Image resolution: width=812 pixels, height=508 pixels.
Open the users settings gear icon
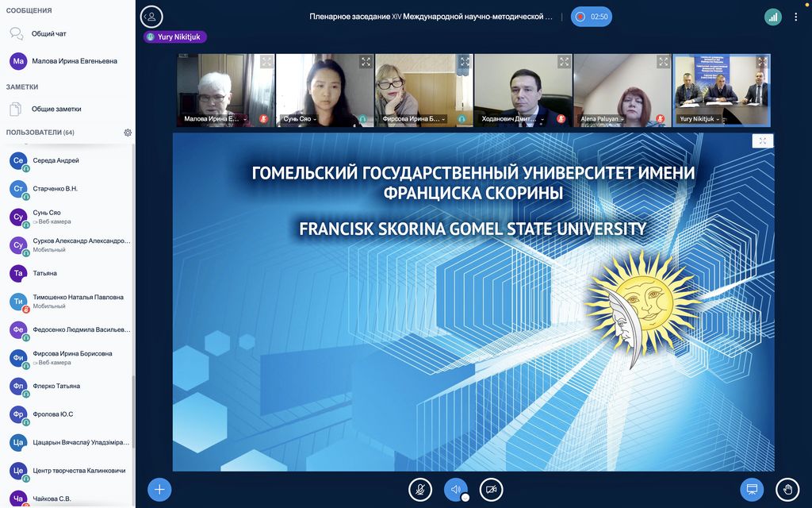128,133
